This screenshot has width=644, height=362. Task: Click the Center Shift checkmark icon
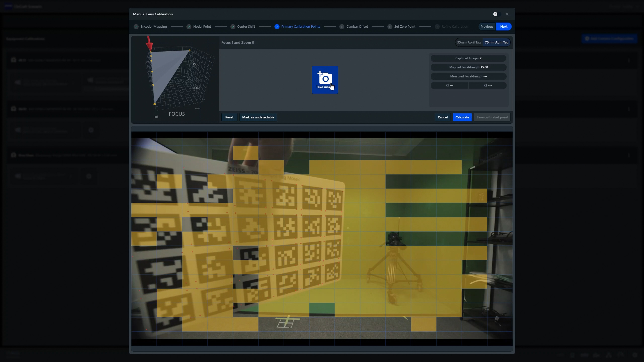(x=233, y=26)
